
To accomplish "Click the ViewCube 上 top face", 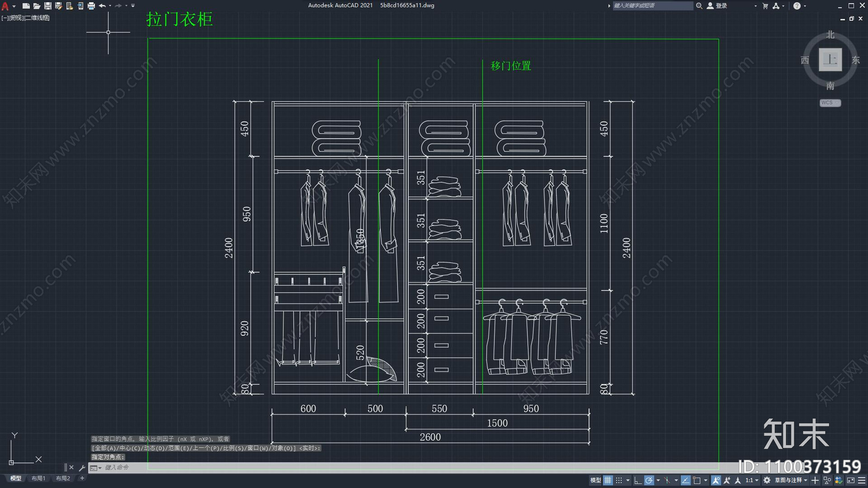I will [x=830, y=60].
